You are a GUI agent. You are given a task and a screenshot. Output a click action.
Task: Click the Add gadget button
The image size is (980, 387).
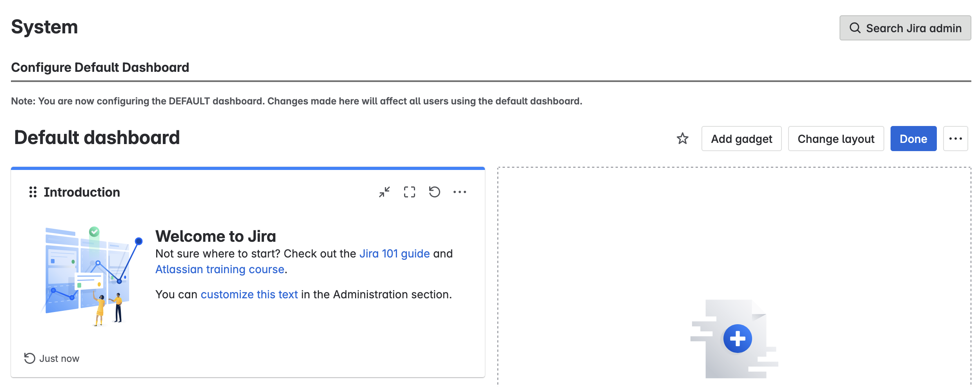pos(741,139)
